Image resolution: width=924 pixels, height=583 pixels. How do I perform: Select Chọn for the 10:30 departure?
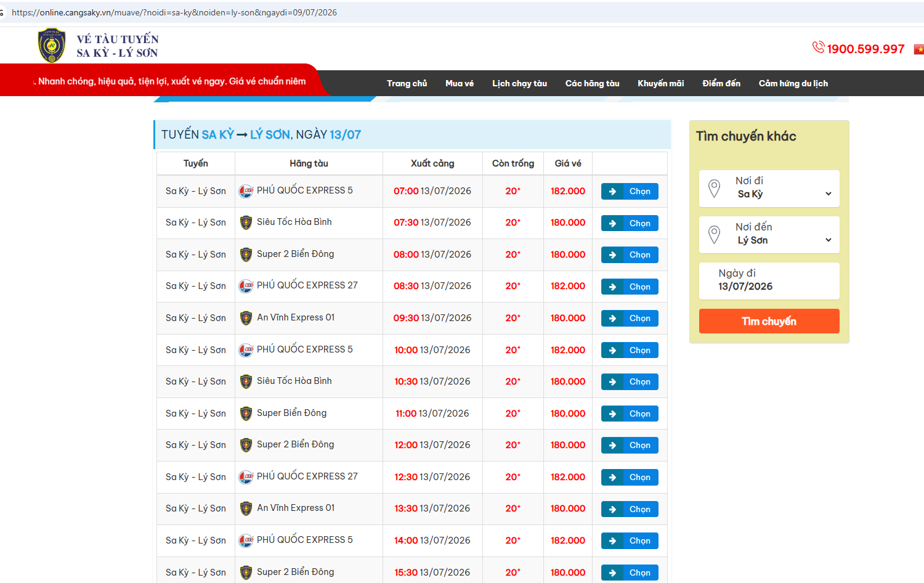pyautogui.click(x=630, y=381)
